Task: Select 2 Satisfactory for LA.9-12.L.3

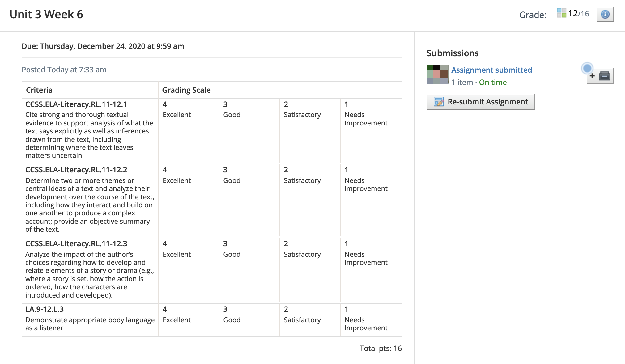Action: tap(310, 320)
